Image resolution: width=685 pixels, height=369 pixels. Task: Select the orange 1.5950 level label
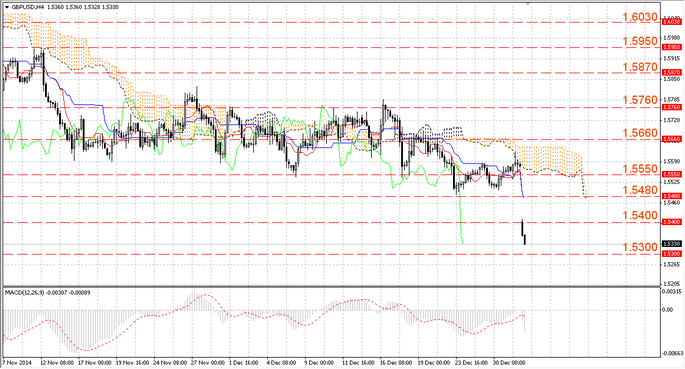640,41
